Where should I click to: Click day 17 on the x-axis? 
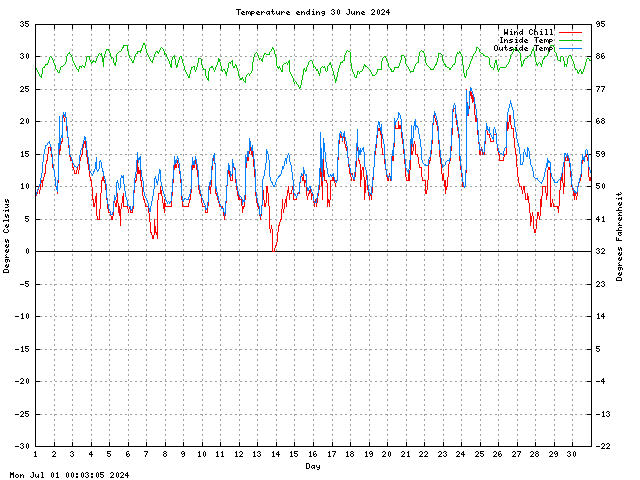[331, 454]
